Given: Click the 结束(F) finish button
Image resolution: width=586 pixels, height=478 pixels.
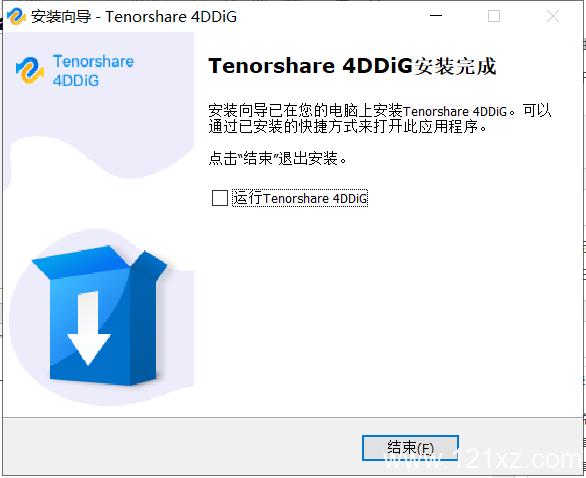Looking at the screenshot, I should click(410, 448).
